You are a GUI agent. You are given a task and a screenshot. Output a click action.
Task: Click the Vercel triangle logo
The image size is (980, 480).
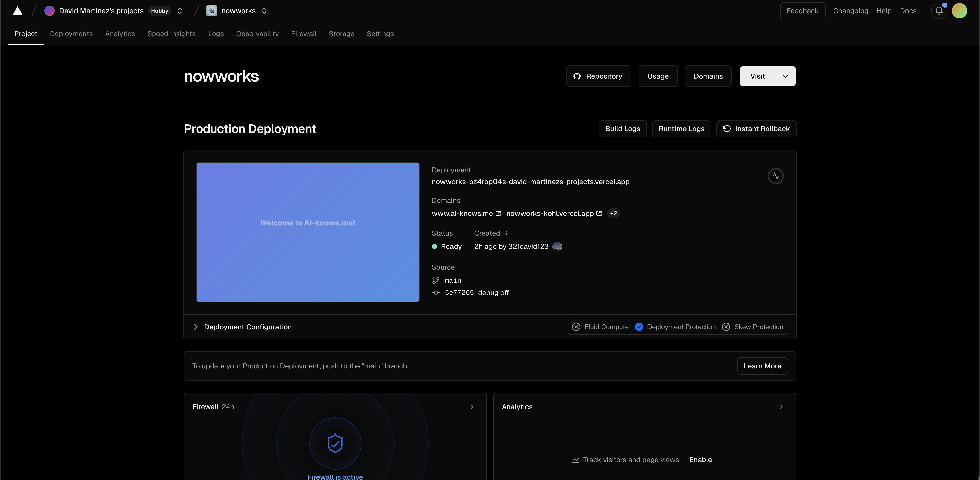[x=18, y=11]
